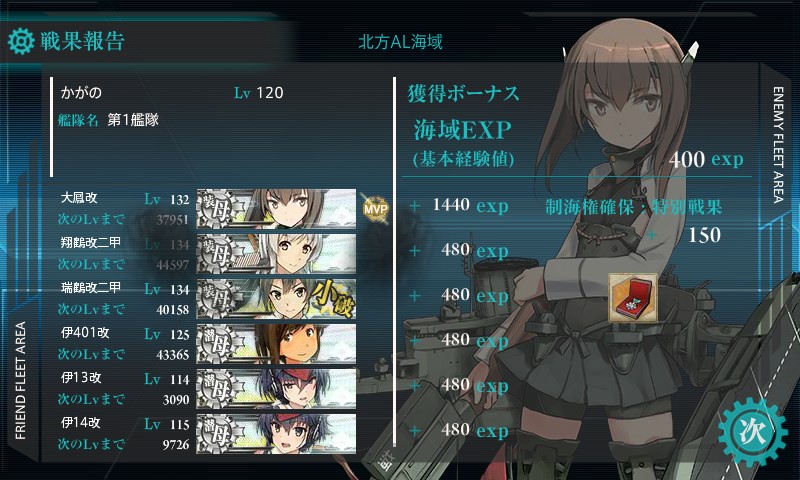800x480 pixels.
Task: Select 翔鶴改二甲 ship portrait banner
Action: click(276, 254)
